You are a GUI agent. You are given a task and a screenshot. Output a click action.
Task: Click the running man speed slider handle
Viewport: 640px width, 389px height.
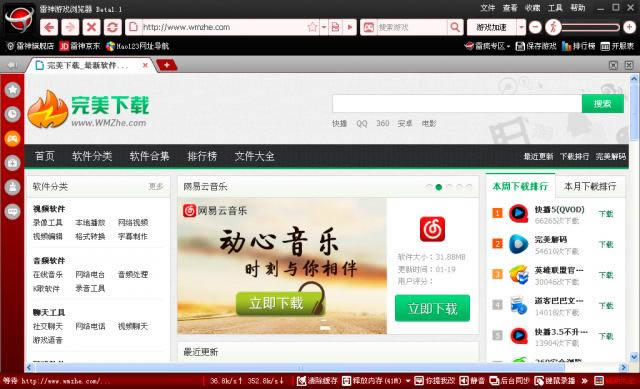[x=553, y=27]
